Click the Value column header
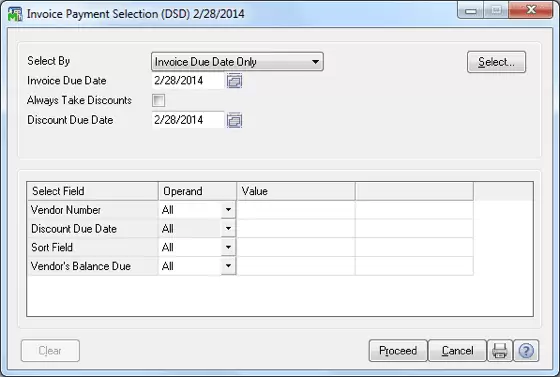 tap(296, 191)
